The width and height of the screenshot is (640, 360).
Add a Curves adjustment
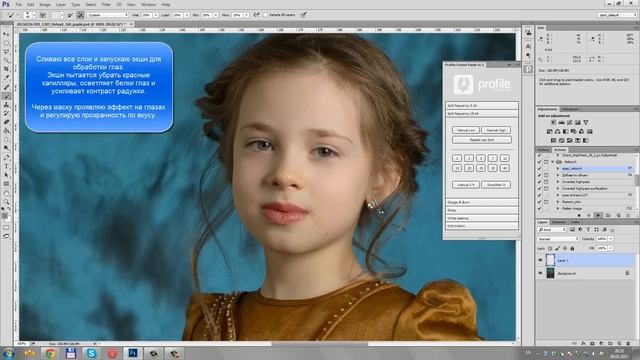(570, 122)
